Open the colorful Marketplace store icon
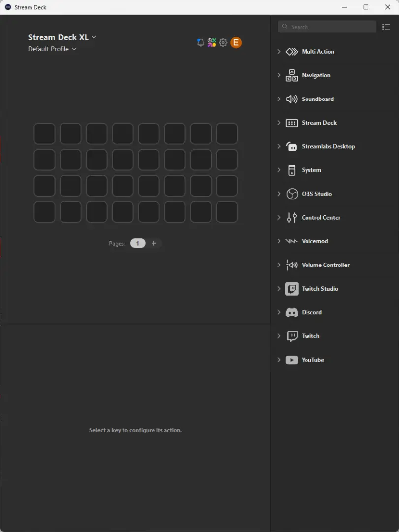 coord(212,43)
